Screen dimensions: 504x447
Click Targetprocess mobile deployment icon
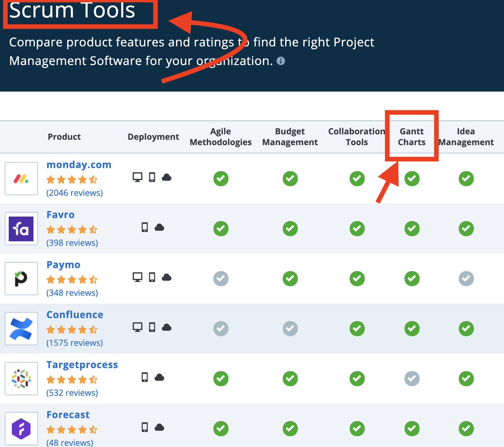(x=145, y=377)
